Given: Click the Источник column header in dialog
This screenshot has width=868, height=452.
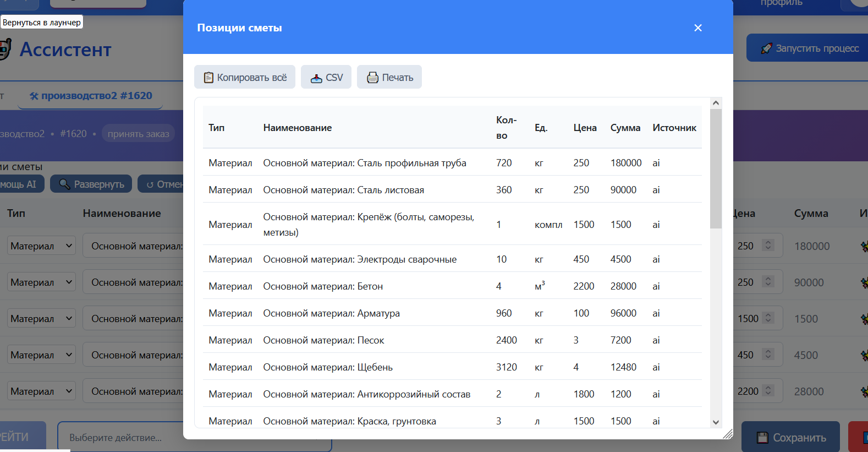Looking at the screenshot, I should coord(674,128).
